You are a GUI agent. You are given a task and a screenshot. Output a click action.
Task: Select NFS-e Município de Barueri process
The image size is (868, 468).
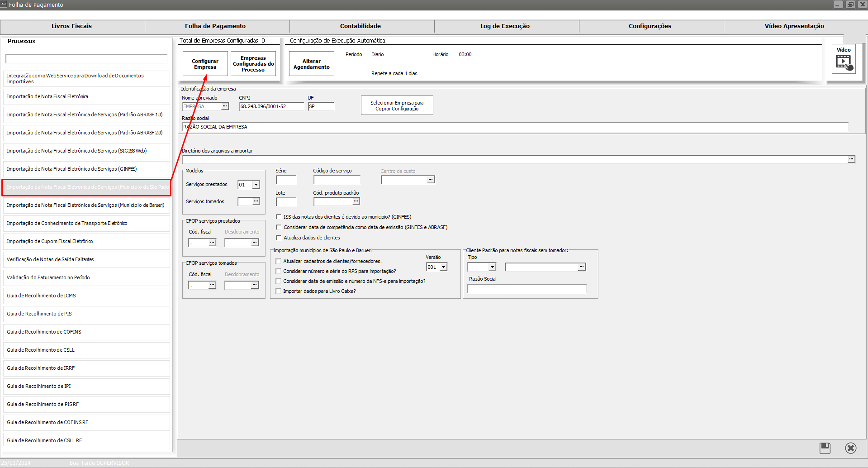(x=86, y=205)
